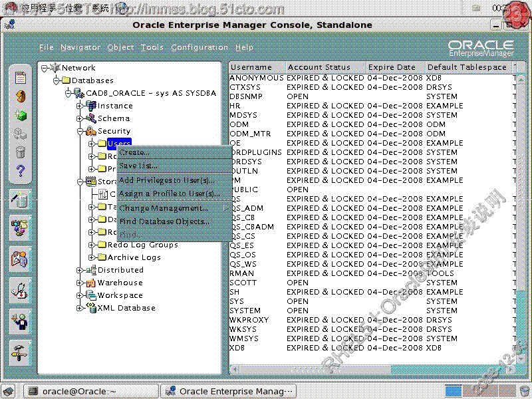Expand the Redo Log Groups node
Screen dimensions: 532x399
(91, 245)
